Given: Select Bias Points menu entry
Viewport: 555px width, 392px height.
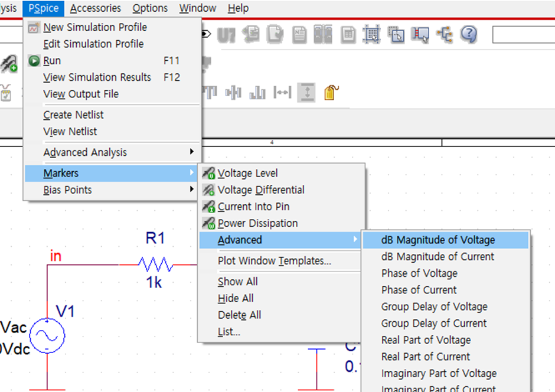Looking at the screenshot, I should (112, 190).
